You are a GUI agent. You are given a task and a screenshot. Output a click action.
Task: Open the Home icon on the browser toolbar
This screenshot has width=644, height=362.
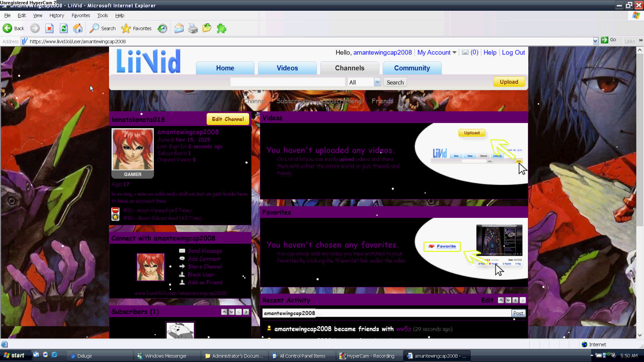tap(78, 28)
